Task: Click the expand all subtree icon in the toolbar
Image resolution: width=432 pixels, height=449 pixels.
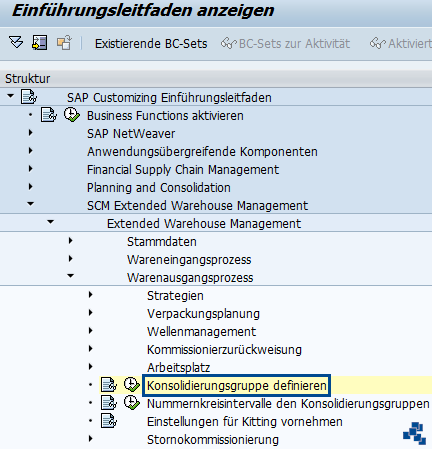Action: pyautogui.click(x=16, y=43)
